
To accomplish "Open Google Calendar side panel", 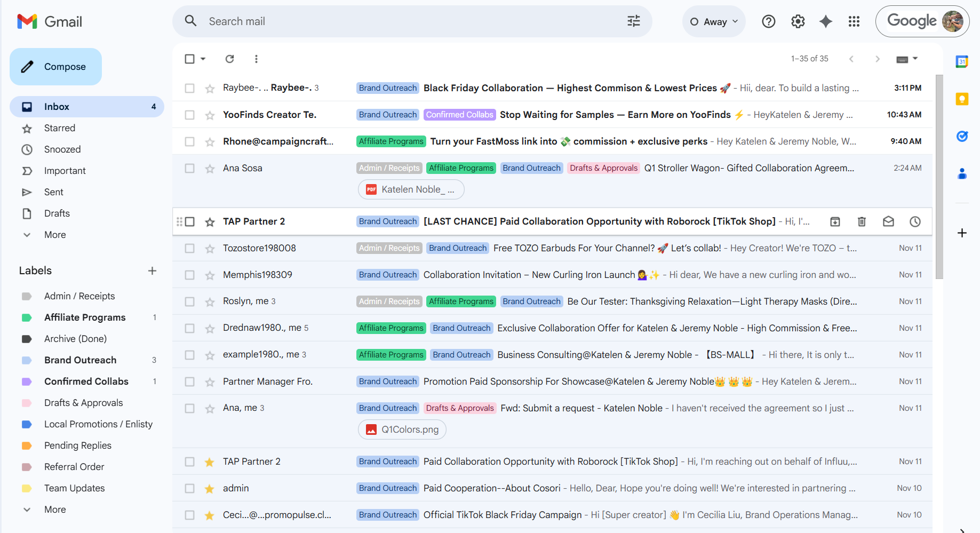I will point(961,61).
